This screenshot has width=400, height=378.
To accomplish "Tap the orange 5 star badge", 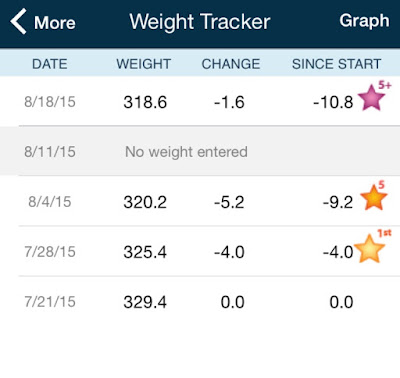I will tap(374, 196).
